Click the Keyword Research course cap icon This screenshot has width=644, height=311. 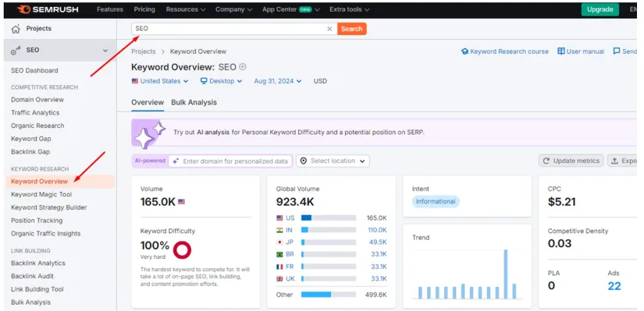click(465, 51)
